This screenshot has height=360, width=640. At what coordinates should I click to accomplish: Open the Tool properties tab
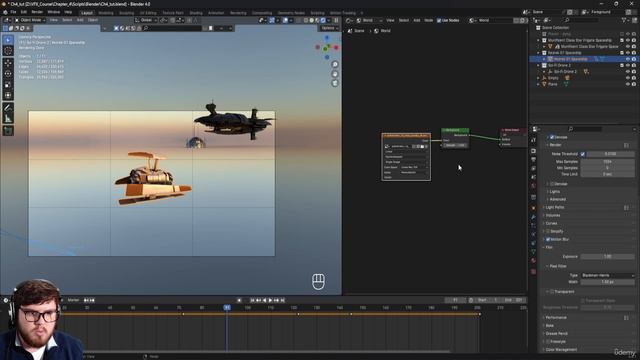533,140
